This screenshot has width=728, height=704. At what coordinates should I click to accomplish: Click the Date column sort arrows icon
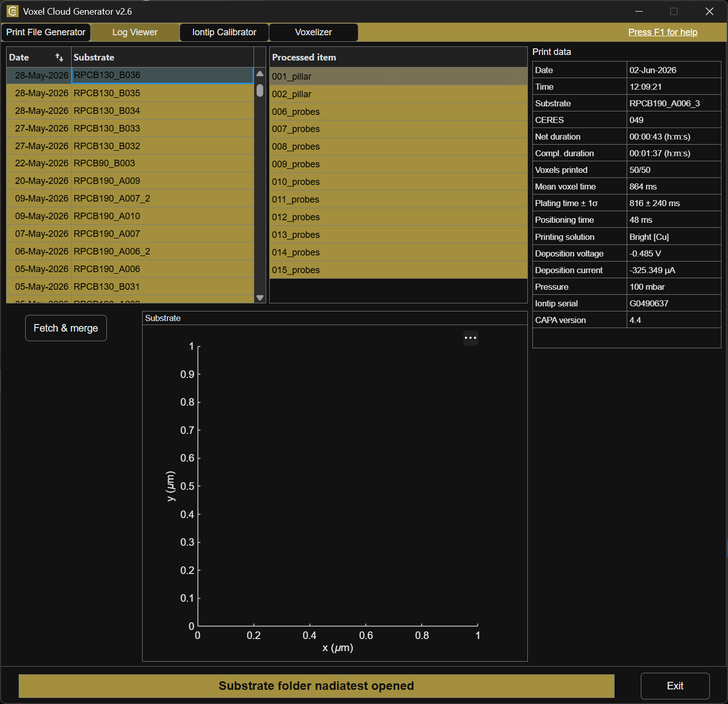click(x=59, y=57)
